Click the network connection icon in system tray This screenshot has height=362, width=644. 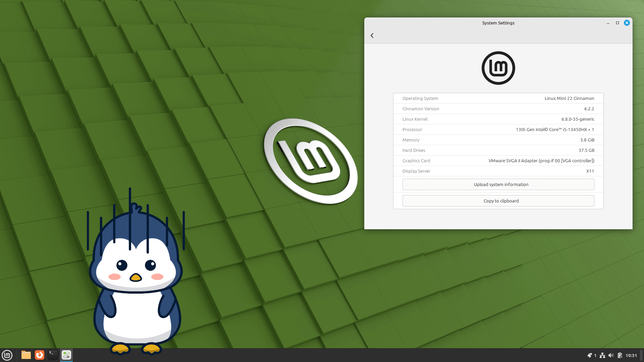click(x=602, y=355)
